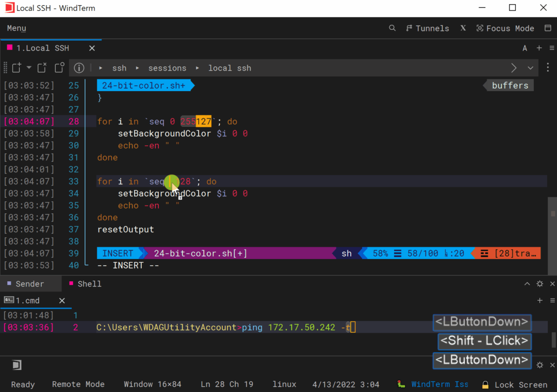Open Shell pane settings gear
The height and width of the screenshot is (392, 557).
pyautogui.click(x=540, y=284)
